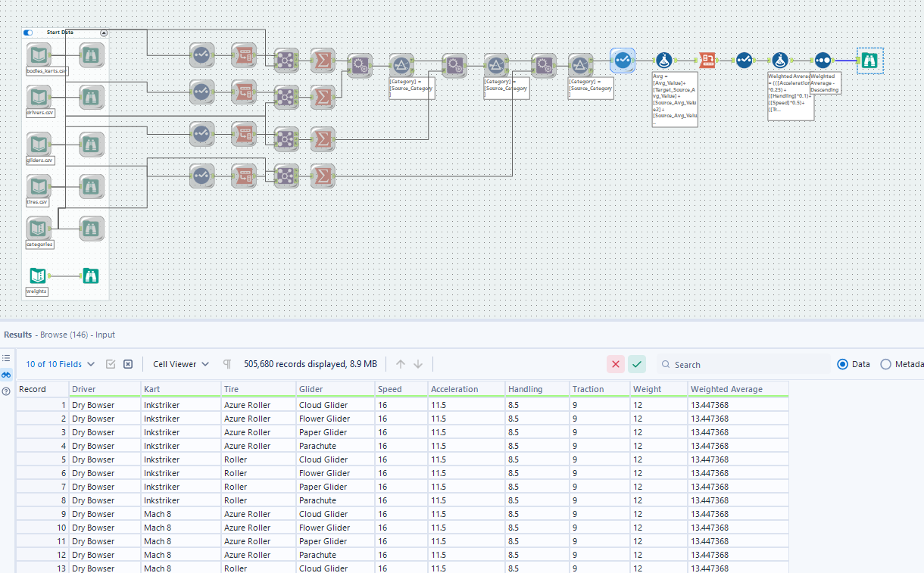Select the final Browse tool at workflow end
924x573 pixels.
pos(869,61)
